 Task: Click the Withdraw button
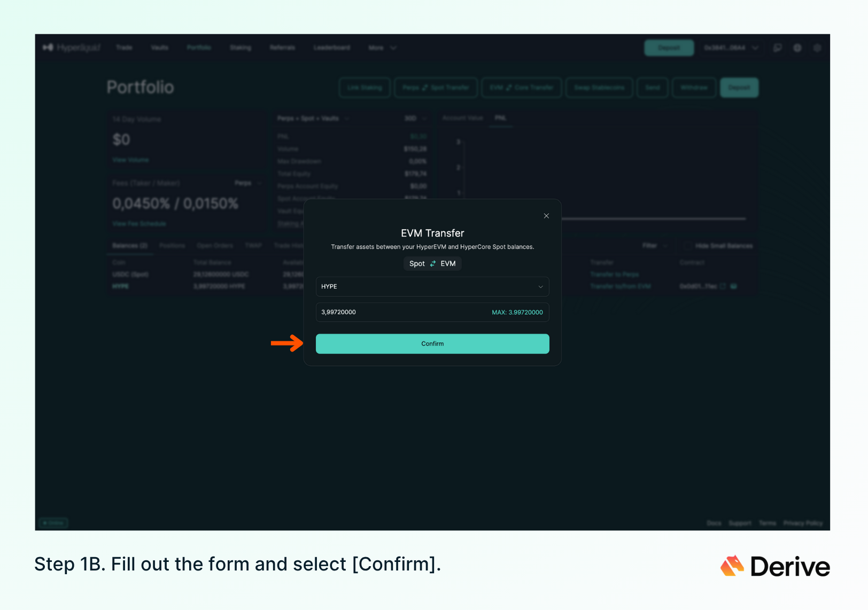694,88
